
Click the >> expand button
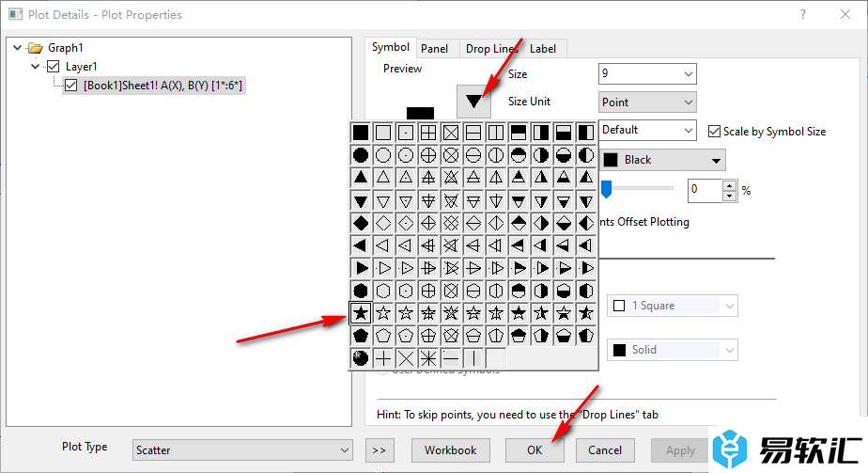(x=380, y=449)
